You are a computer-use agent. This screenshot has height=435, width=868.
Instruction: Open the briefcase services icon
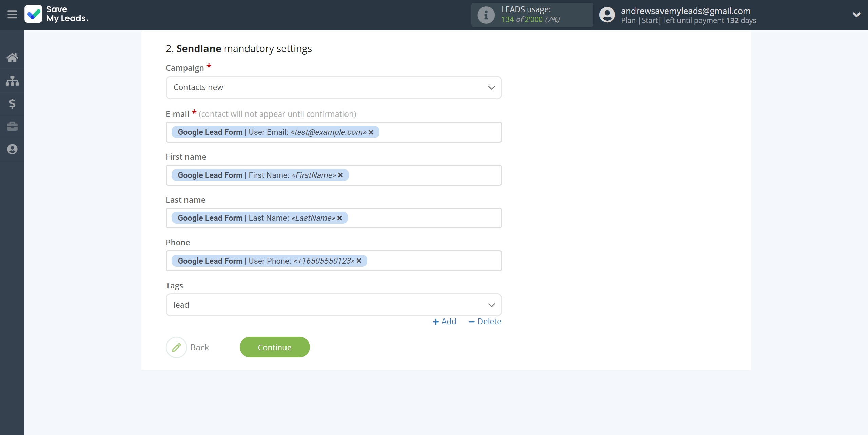[x=12, y=126]
